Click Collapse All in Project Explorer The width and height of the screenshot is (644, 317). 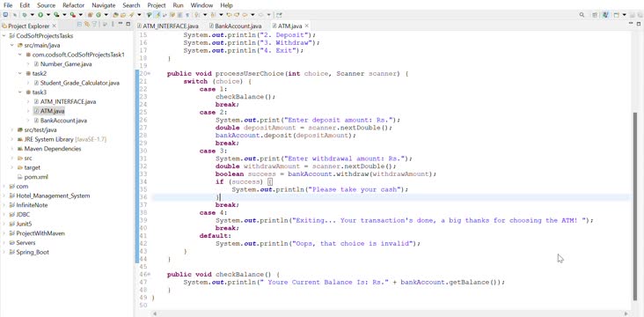pos(80,25)
